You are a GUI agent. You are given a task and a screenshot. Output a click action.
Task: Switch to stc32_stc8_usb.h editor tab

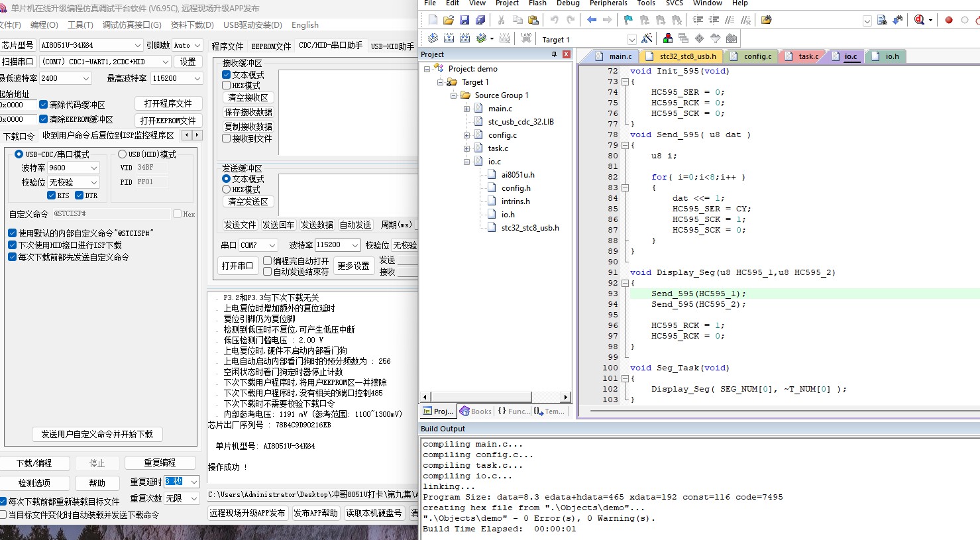coord(682,56)
